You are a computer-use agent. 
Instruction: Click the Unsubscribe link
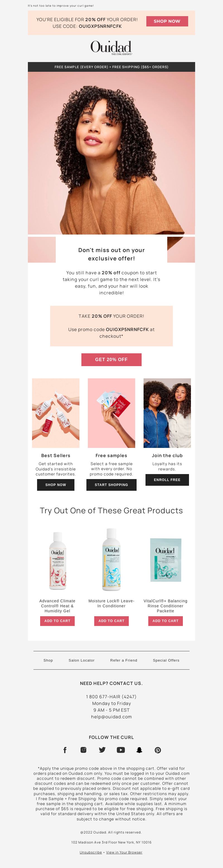pos(91,852)
